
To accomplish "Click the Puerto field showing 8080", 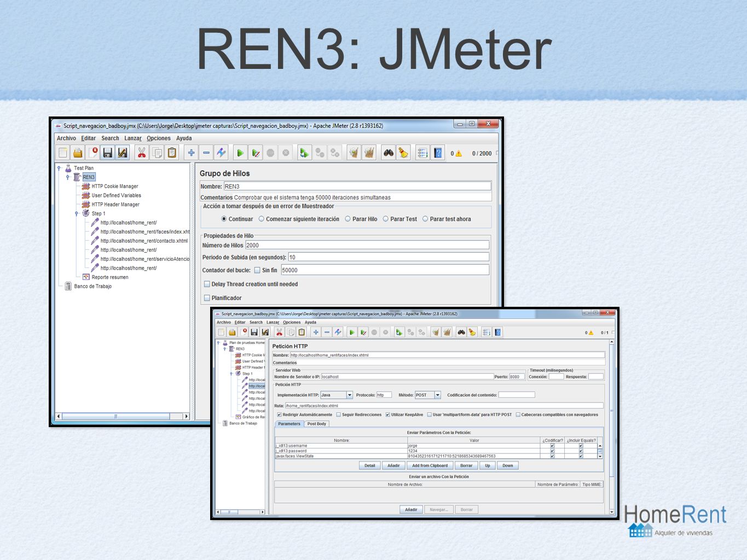I will (x=517, y=376).
